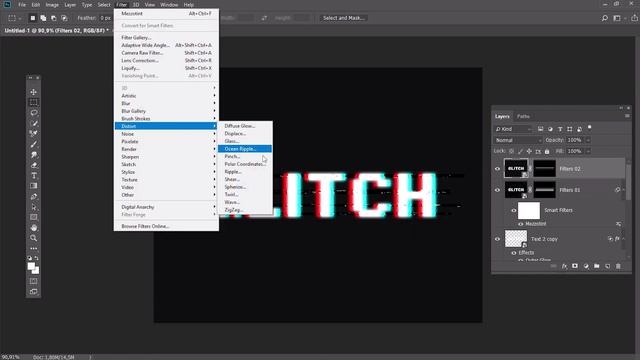Open the Window menu
Screen dimensions: 640x360
[169, 5]
